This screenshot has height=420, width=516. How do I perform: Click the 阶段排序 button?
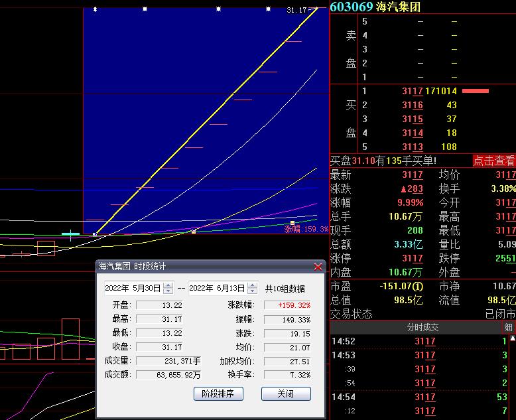pyautogui.click(x=218, y=393)
